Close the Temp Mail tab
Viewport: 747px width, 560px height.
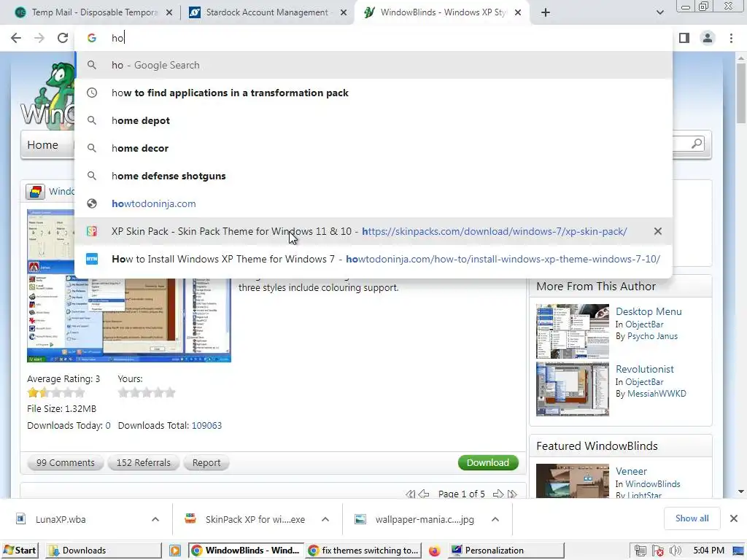[169, 13]
